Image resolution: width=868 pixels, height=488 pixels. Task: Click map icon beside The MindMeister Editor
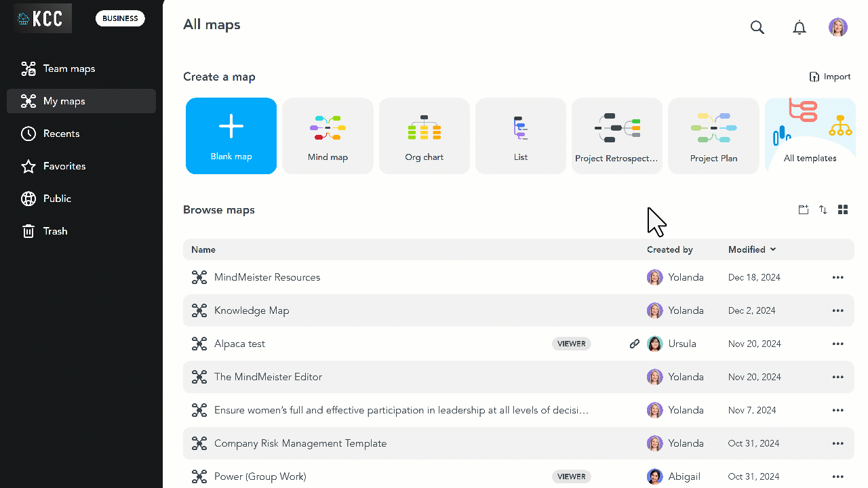(x=199, y=377)
